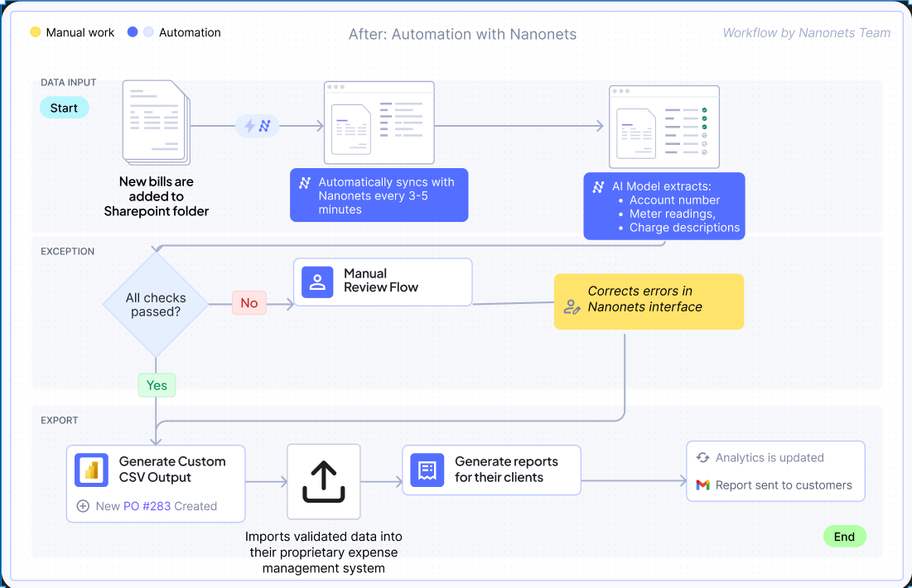Click Imports validated data caption

323,552
